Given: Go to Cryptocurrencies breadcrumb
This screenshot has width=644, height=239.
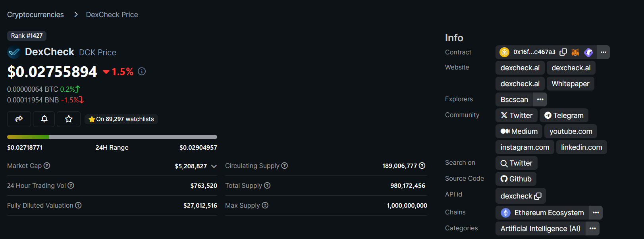Looking at the screenshot, I should pos(35,15).
